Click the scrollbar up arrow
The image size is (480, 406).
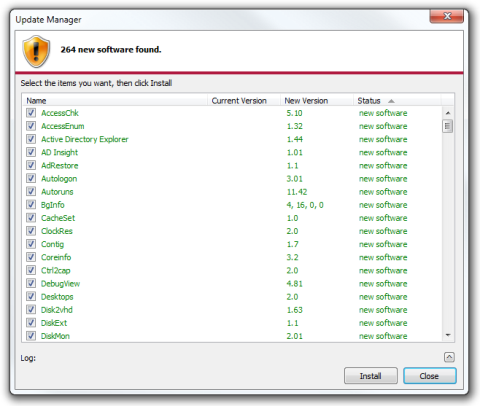pos(448,113)
